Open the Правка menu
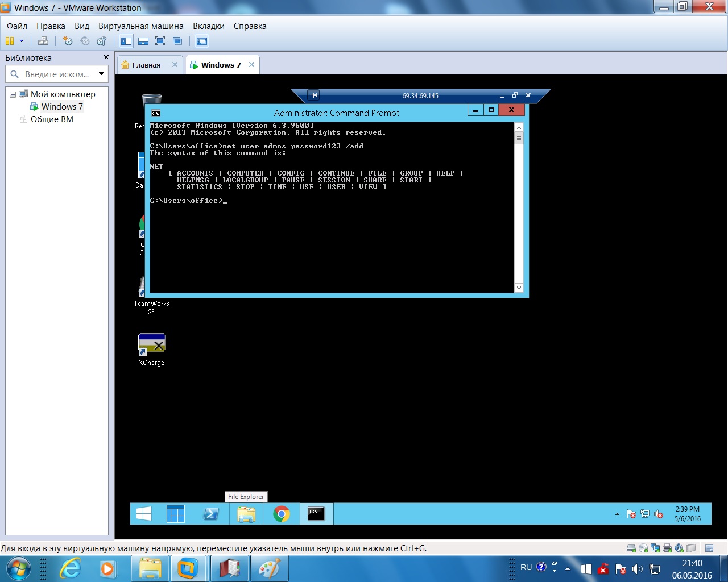The height and width of the screenshot is (582, 728). pyautogui.click(x=51, y=26)
